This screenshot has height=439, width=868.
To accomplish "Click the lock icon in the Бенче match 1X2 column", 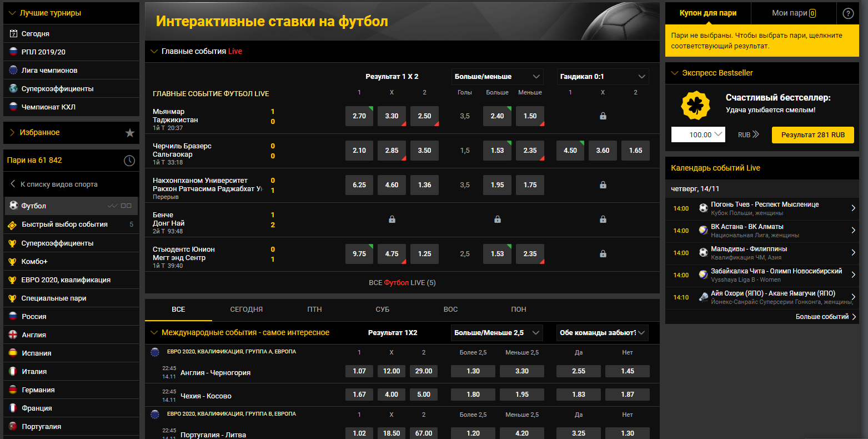I will [392, 219].
